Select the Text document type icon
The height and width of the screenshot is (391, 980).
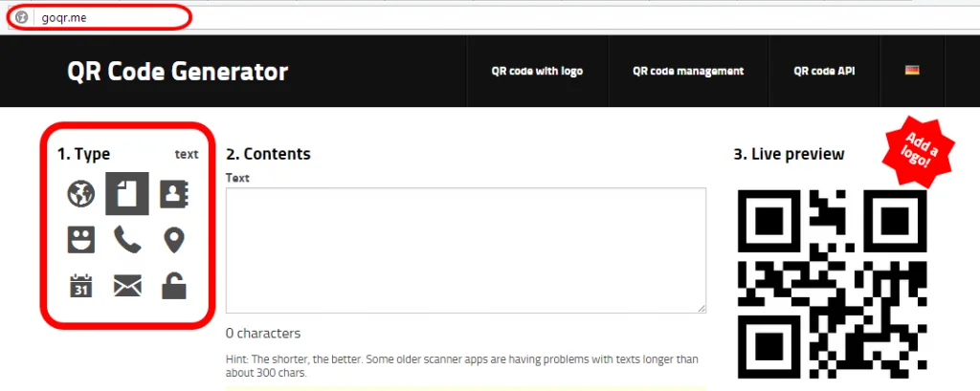coord(127,194)
